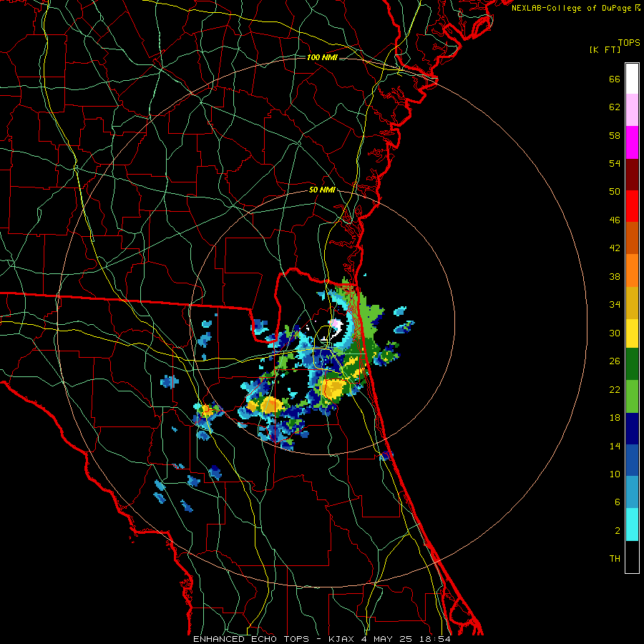
Task: Click the 'TOPS' legend title
Action: (629, 43)
